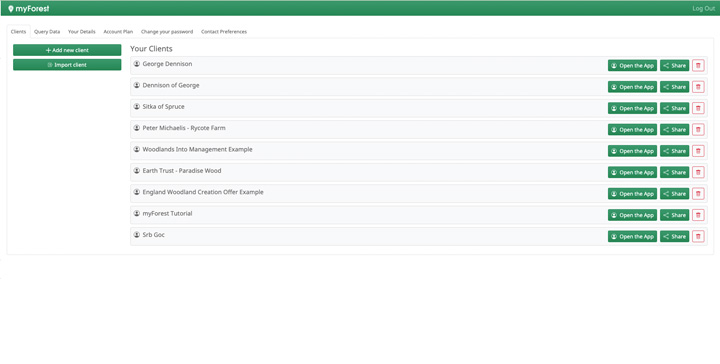
Task: Click trash icon for Peter Michaelis - Rycote Farm
Action: click(698, 129)
